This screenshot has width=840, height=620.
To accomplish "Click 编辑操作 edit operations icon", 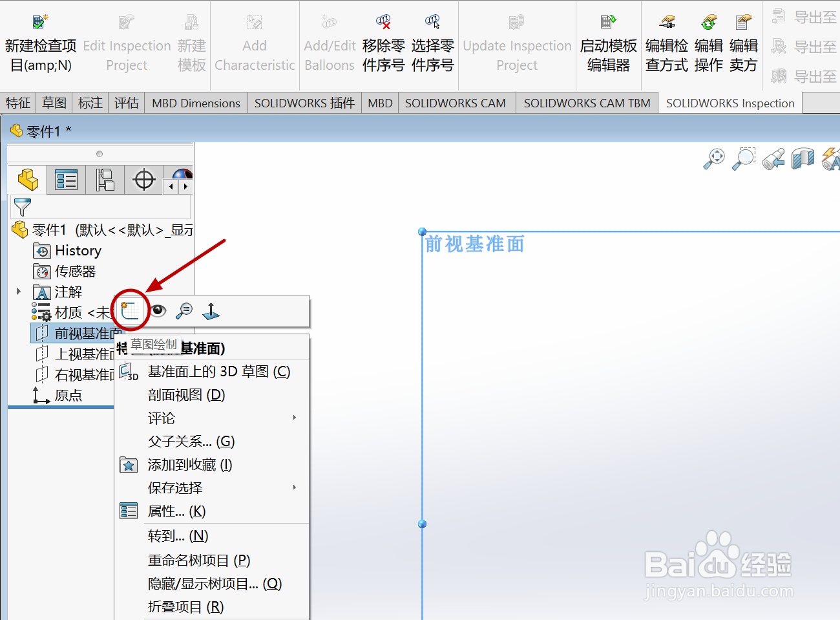I will tap(709, 22).
